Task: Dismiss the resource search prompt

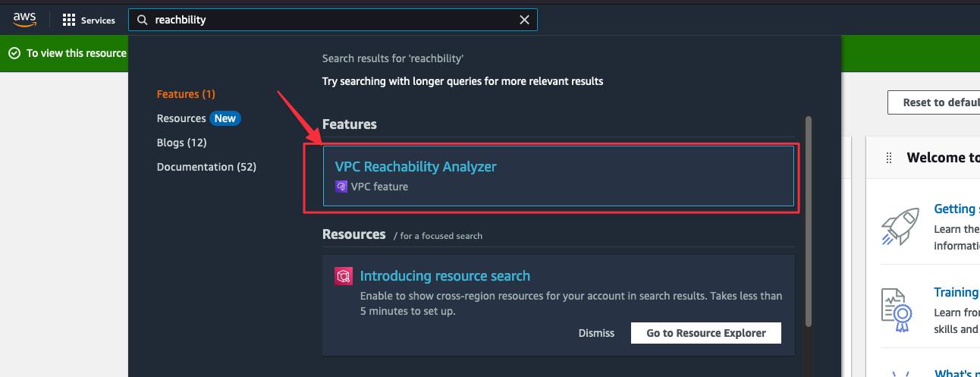Action: tap(596, 333)
